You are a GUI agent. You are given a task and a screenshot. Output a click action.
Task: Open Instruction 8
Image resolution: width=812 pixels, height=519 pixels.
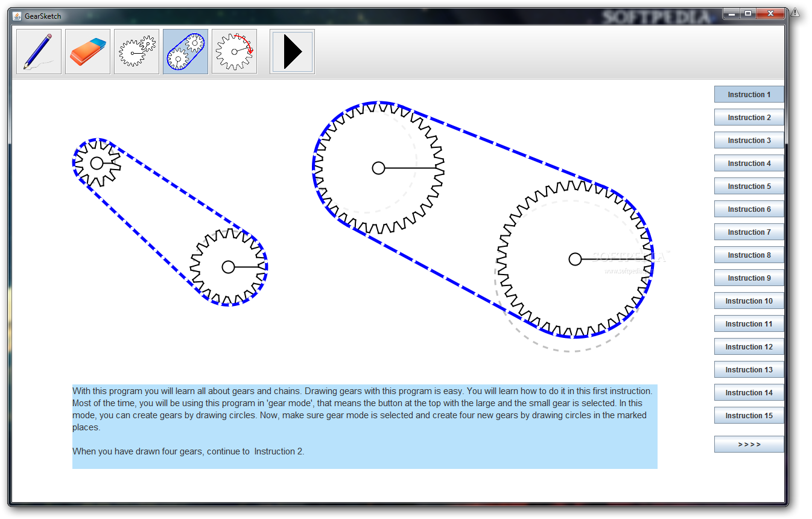pos(749,255)
